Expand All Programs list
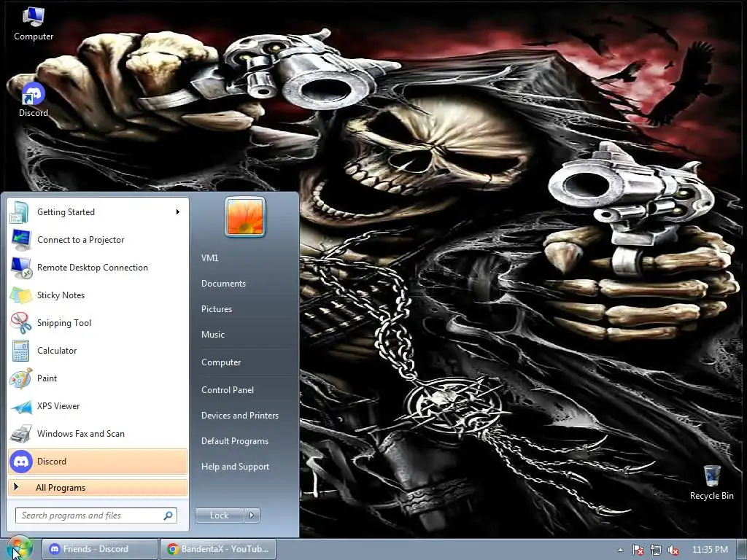747x560 pixels. coord(98,488)
